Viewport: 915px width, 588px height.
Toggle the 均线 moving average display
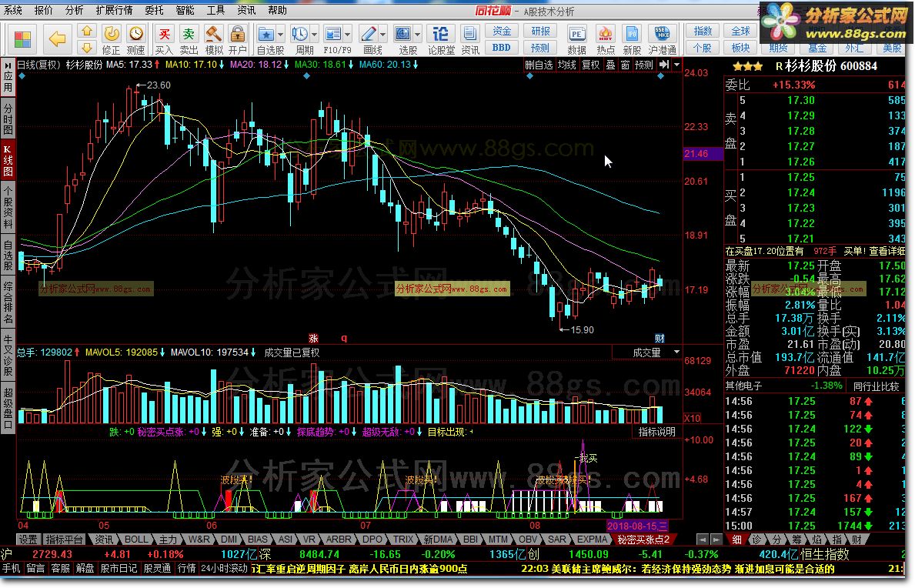coord(566,65)
